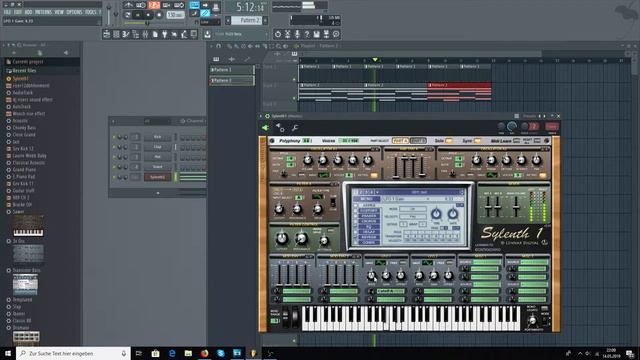Select the Clap channel button
The image size is (640, 360).
(x=157, y=147)
